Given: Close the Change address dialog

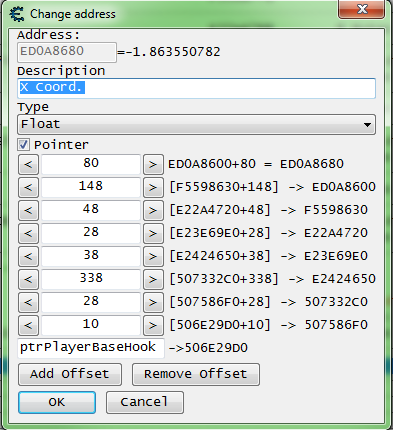Looking at the screenshot, I should 362,9.
